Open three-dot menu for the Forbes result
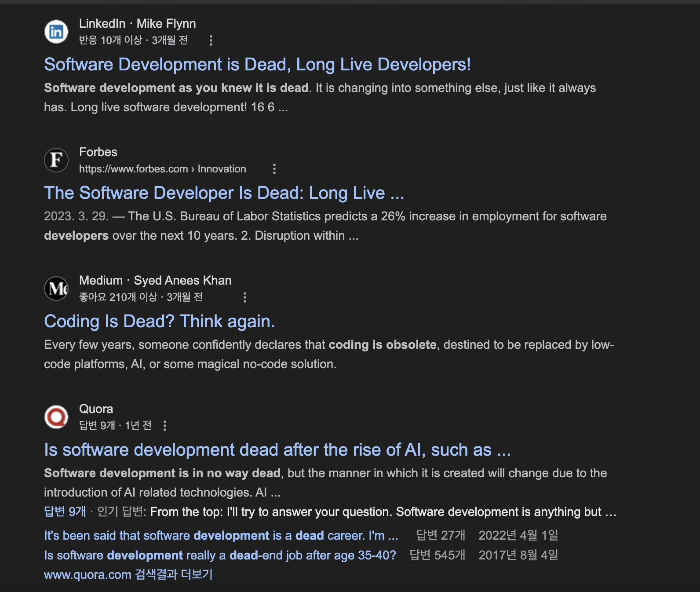The width and height of the screenshot is (700, 592). pyautogui.click(x=274, y=169)
